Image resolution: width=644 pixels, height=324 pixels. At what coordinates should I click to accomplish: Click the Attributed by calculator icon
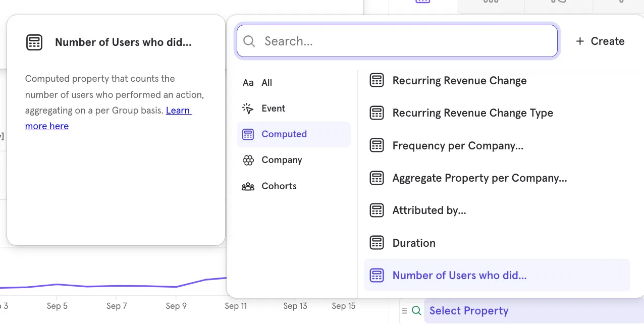click(x=377, y=210)
